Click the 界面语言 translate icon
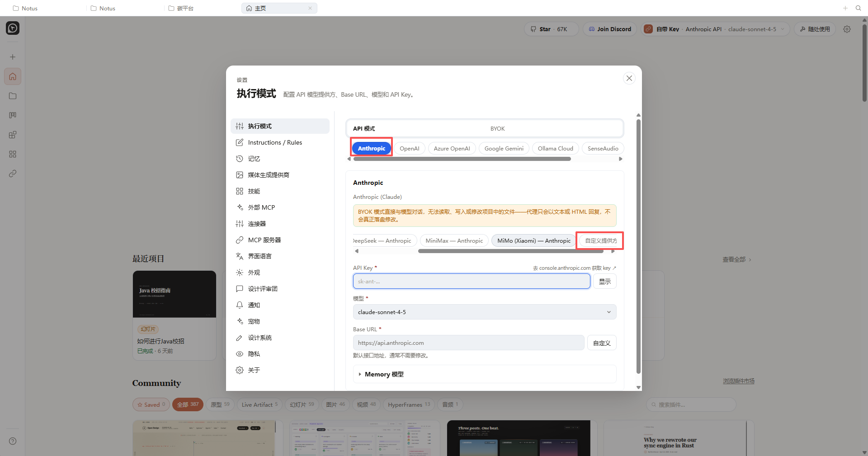Viewport: 868px width, 456px height. [x=240, y=256]
